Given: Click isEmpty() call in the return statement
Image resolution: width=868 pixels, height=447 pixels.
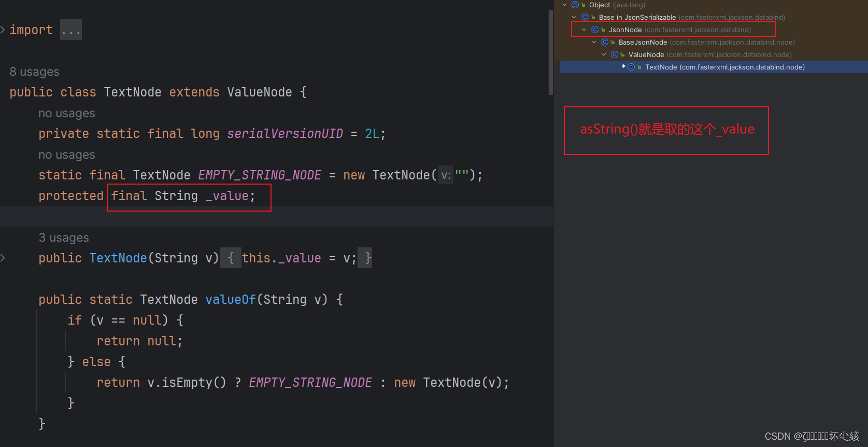Looking at the screenshot, I should [x=194, y=383].
